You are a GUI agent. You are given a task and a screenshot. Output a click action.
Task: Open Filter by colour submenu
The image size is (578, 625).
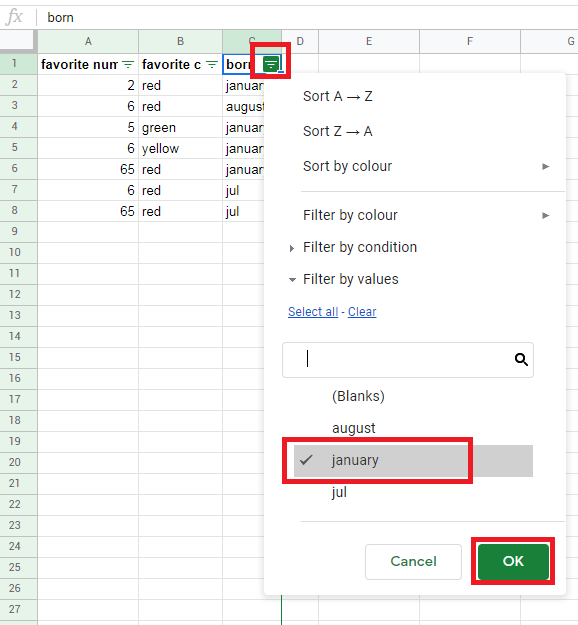coord(426,216)
